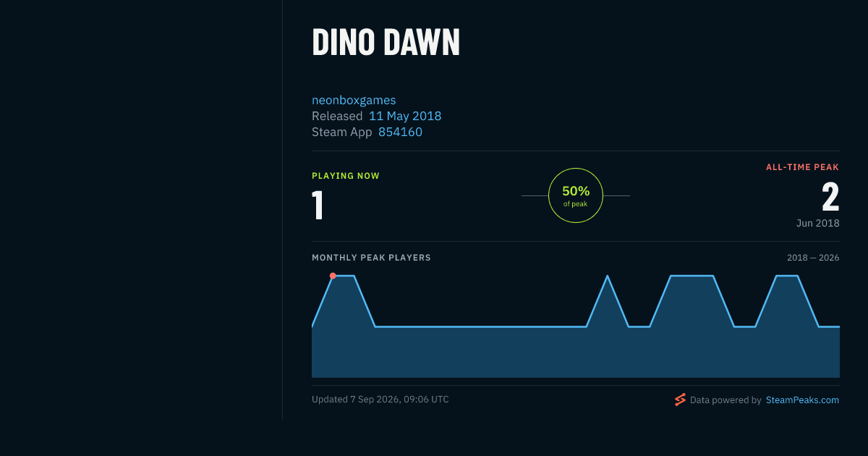Click the Monthly Peak Players heading
Viewport: 868px width, 456px height.
point(371,258)
